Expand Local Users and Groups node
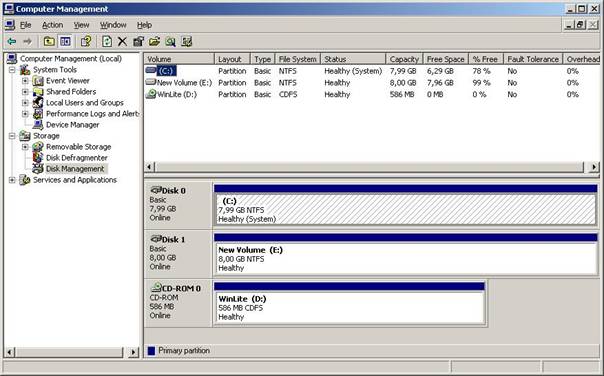This screenshot has height=376, width=604. (x=25, y=103)
